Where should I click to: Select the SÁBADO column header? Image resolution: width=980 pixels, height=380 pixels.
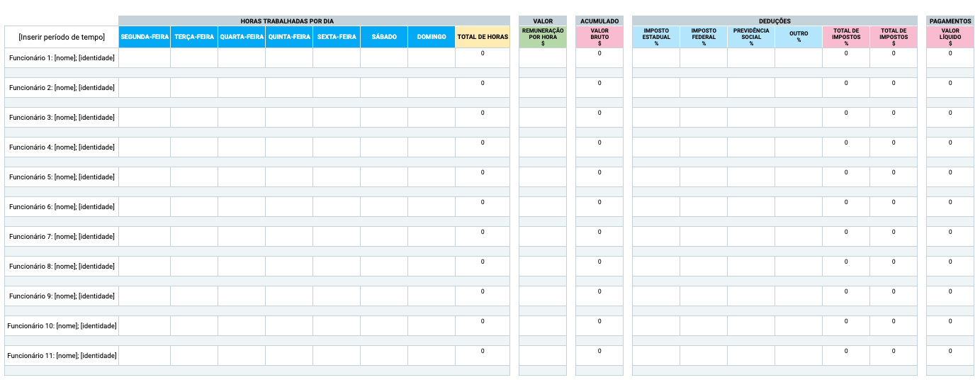coord(384,37)
